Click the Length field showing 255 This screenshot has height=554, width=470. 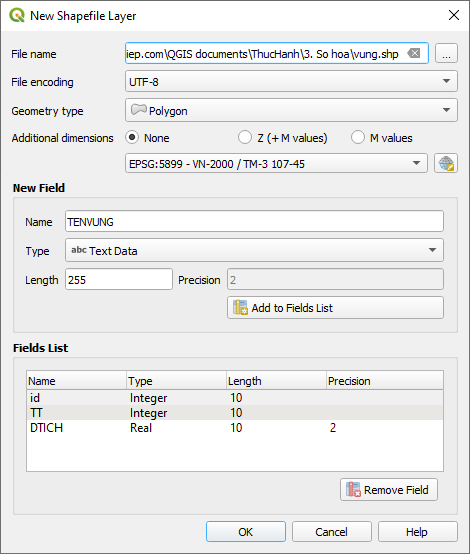coord(119,279)
